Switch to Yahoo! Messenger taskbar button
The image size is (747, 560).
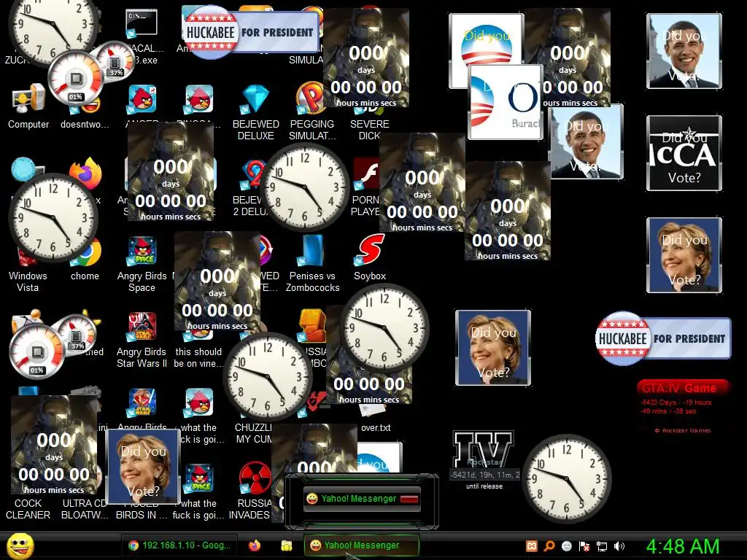tap(361, 545)
